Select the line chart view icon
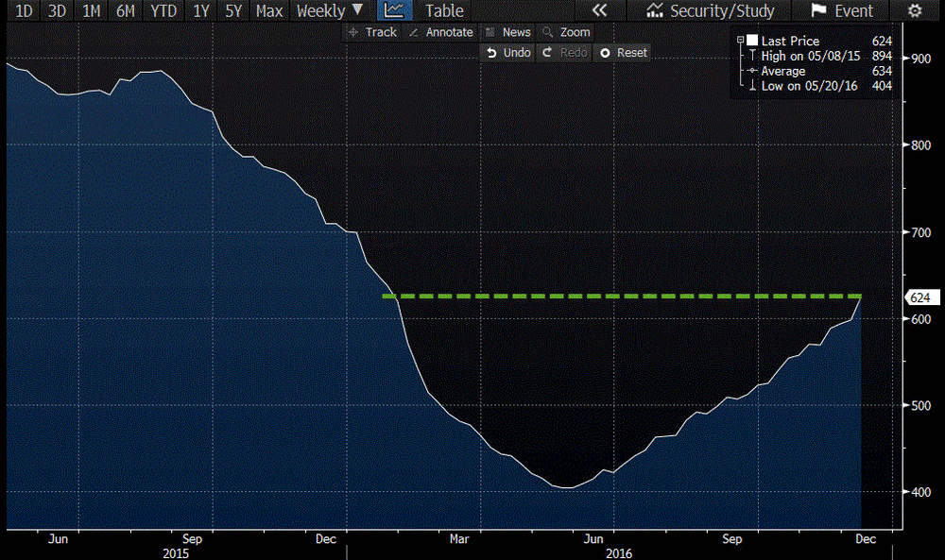This screenshot has width=945, height=560. 394,11
